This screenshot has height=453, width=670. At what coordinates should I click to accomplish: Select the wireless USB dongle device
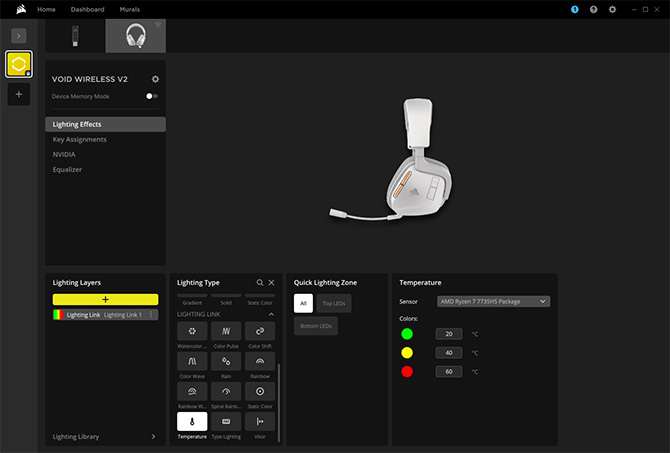pos(75,36)
